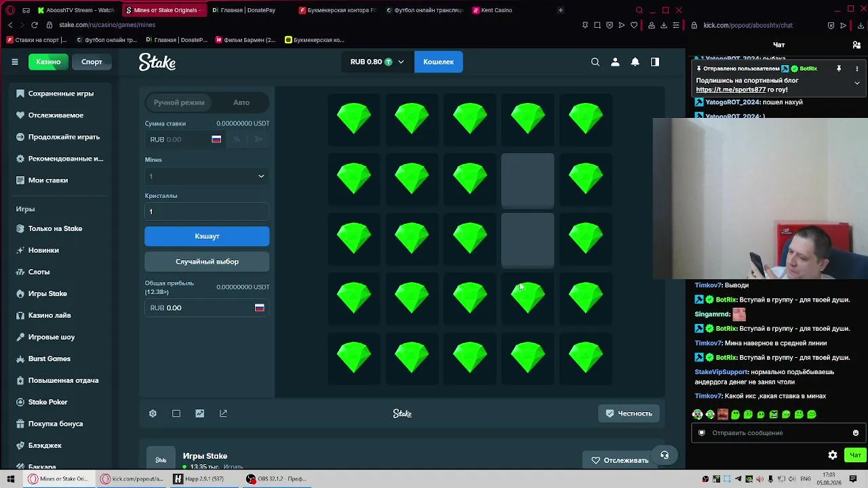Open the live support headset button

tap(665, 455)
